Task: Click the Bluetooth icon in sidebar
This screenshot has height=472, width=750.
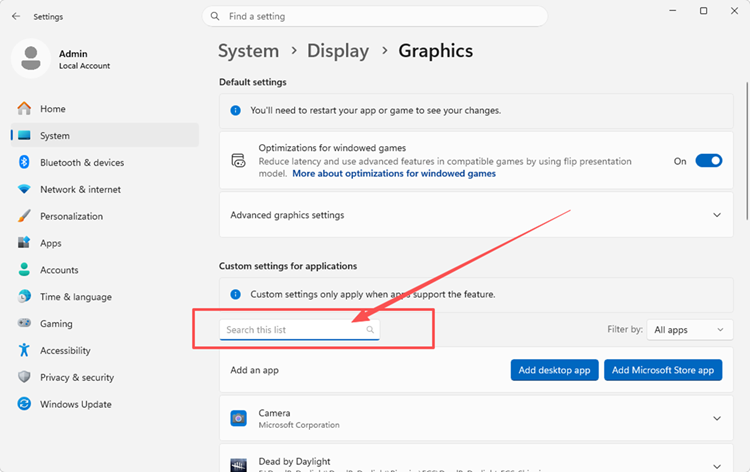Action: [x=24, y=162]
